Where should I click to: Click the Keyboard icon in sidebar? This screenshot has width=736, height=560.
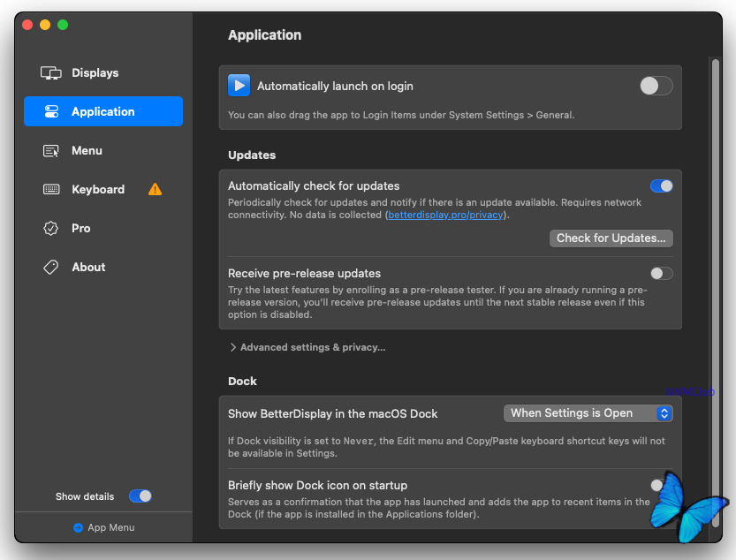pos(51,190)
